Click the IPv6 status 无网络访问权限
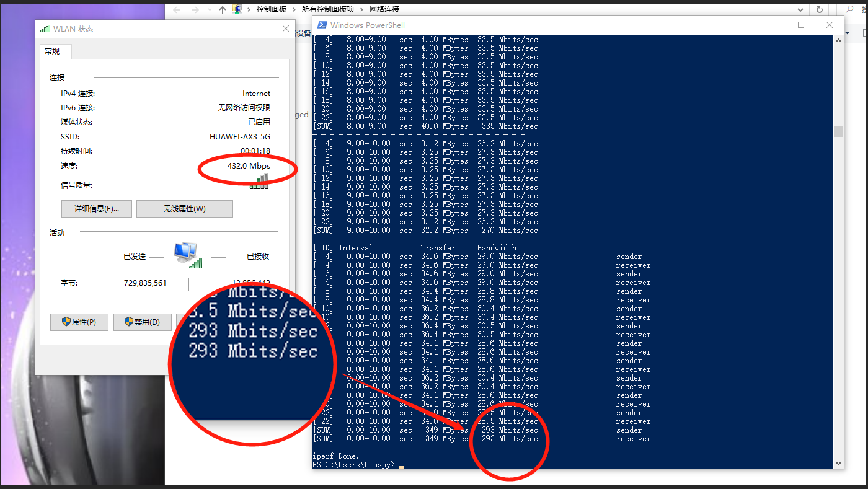Viewport: 868px width, 489px height. pos(244,108)
